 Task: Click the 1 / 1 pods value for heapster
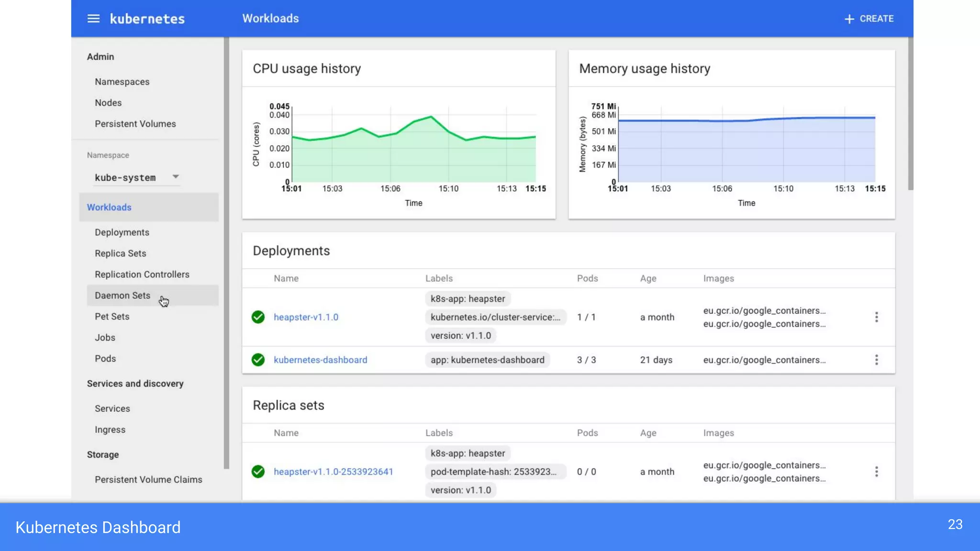click(587, 317)
